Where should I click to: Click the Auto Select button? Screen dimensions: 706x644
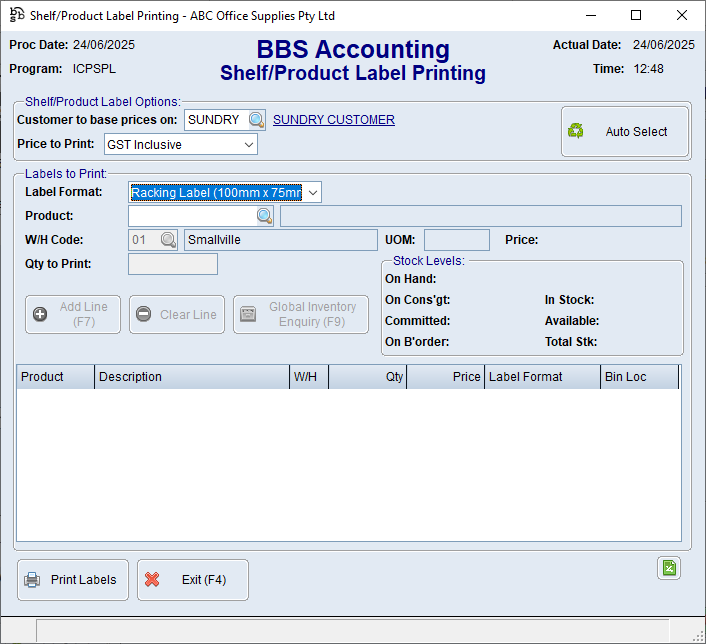[625, 132]
